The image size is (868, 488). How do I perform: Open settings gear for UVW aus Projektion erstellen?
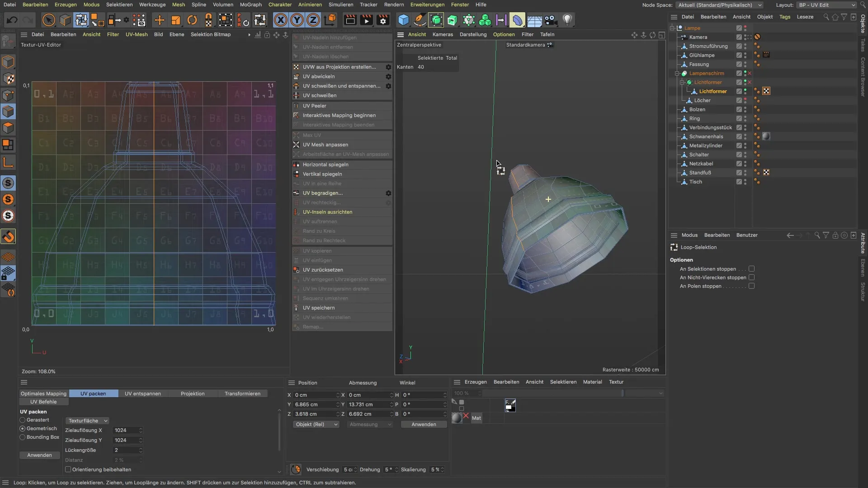coord(388,67)
